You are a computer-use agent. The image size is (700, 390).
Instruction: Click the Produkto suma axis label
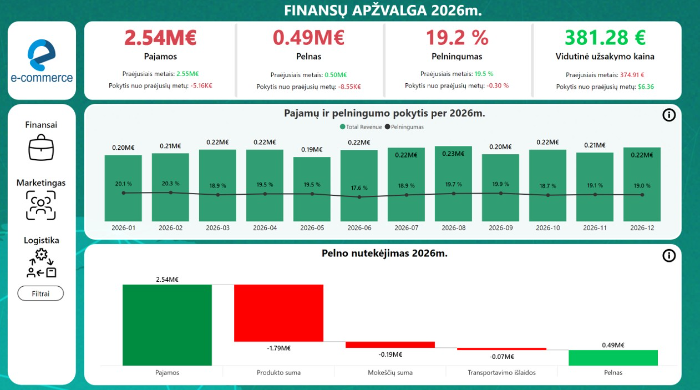279,373
